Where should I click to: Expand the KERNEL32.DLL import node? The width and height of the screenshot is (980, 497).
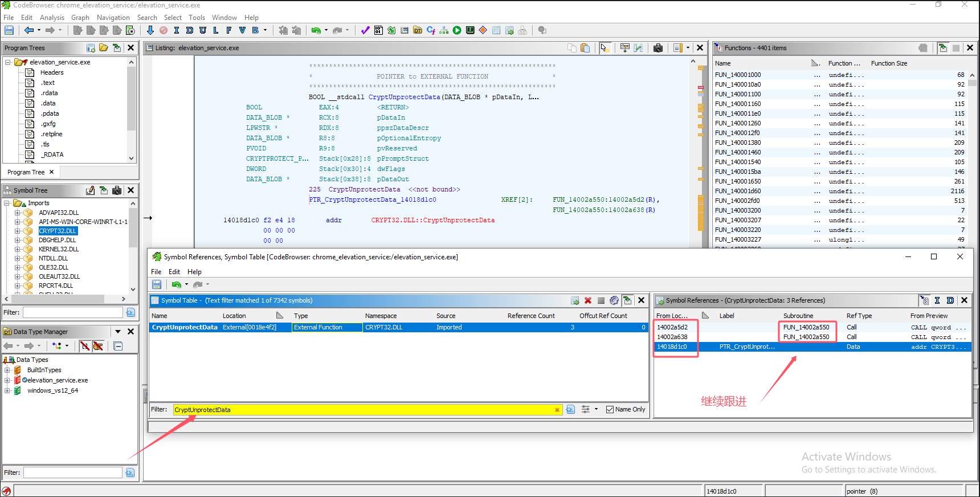coord(18,249)
